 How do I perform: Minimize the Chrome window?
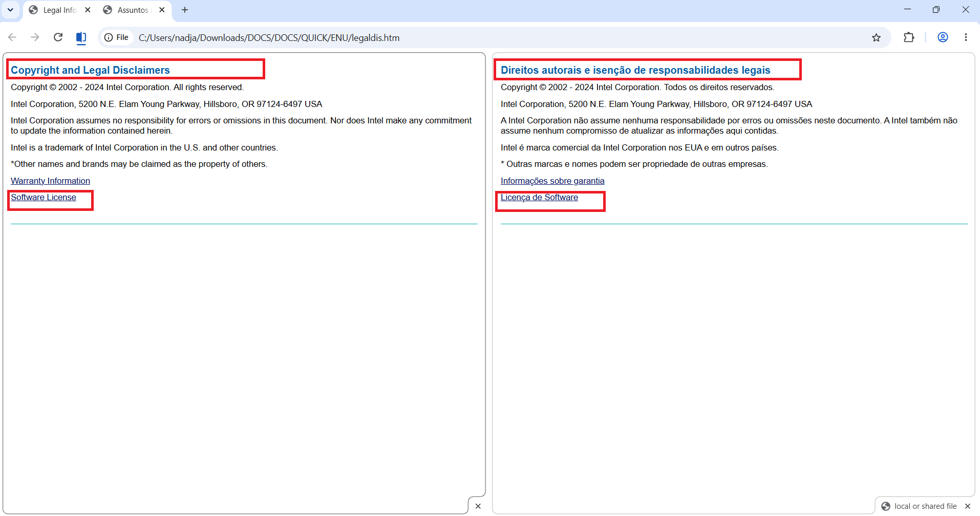tap(907, 9)
